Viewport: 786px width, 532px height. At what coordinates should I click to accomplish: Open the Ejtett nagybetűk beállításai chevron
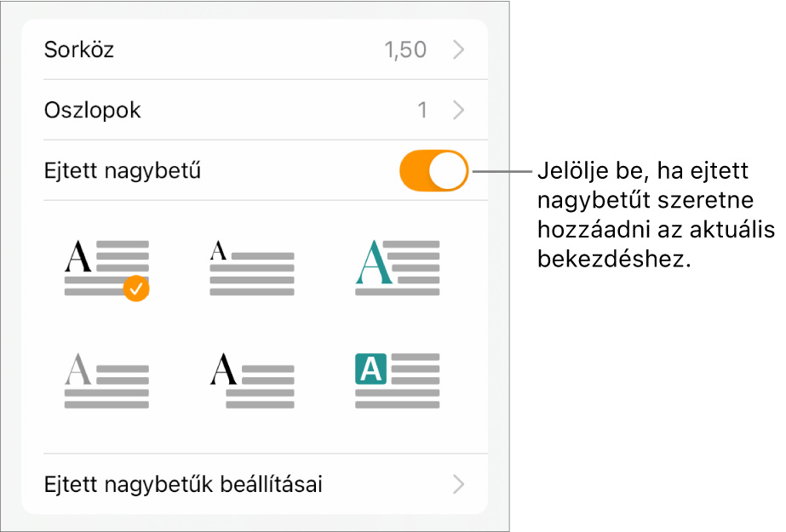click(459, 485)
